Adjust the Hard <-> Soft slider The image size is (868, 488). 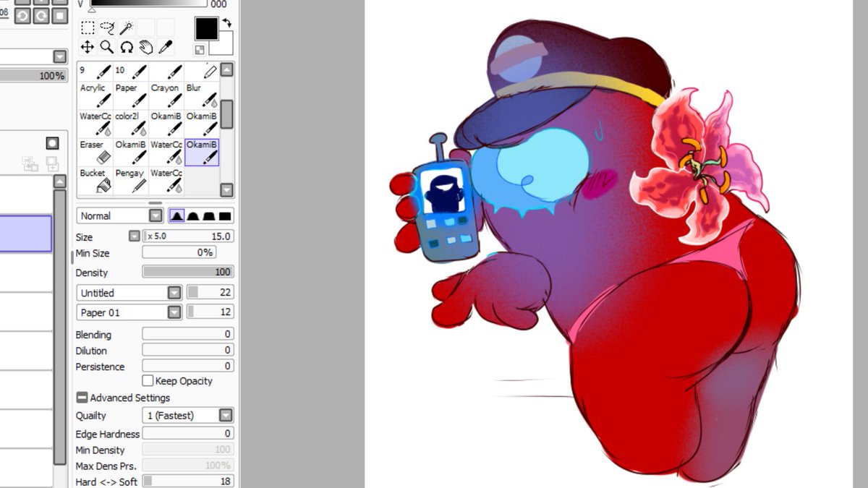click(x=187, y=481)
